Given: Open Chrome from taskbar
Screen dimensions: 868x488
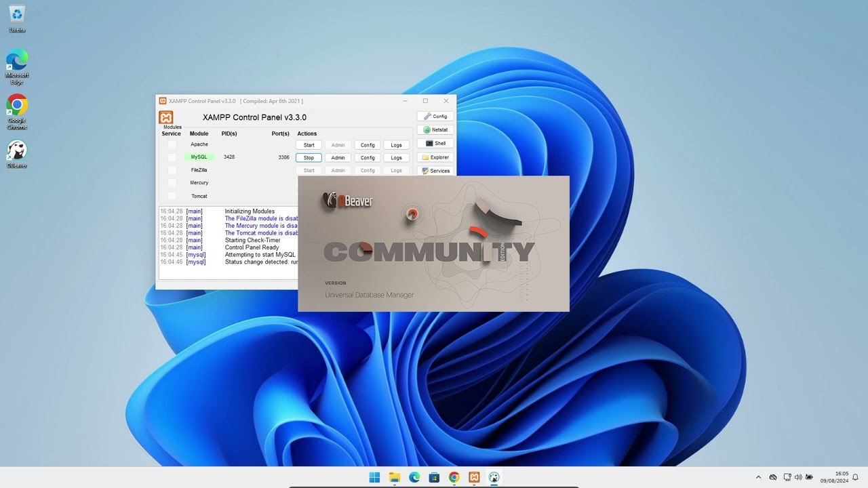Looking at the screenshot, I should [454, 477].
